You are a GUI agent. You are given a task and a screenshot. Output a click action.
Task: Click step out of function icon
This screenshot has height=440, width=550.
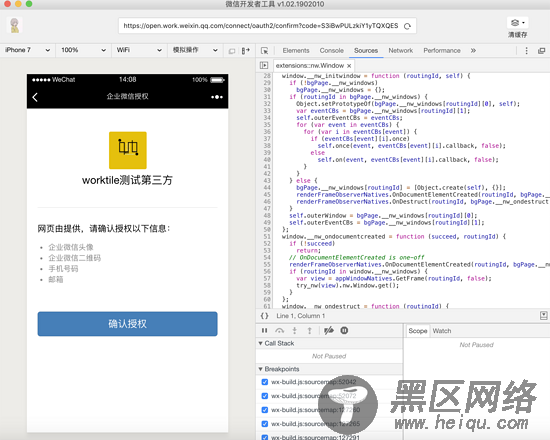309,330
